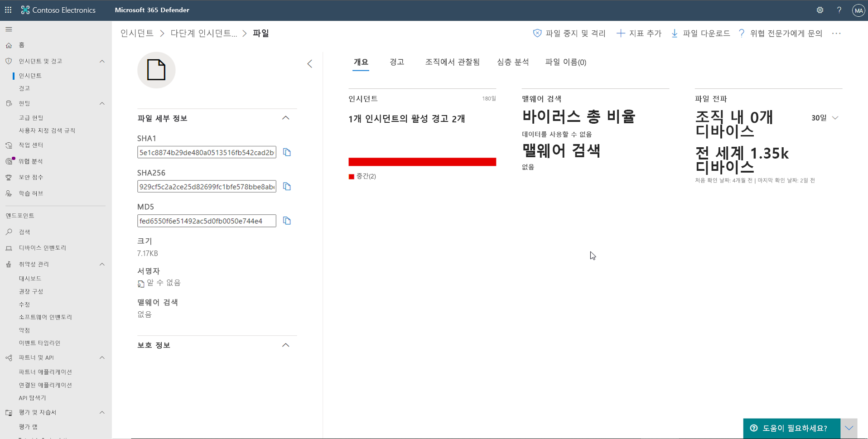The height and width of the screenshot is (439, 868).
Task: Click the 파트너 및 API icon
Action: click(x=9, y=357)
